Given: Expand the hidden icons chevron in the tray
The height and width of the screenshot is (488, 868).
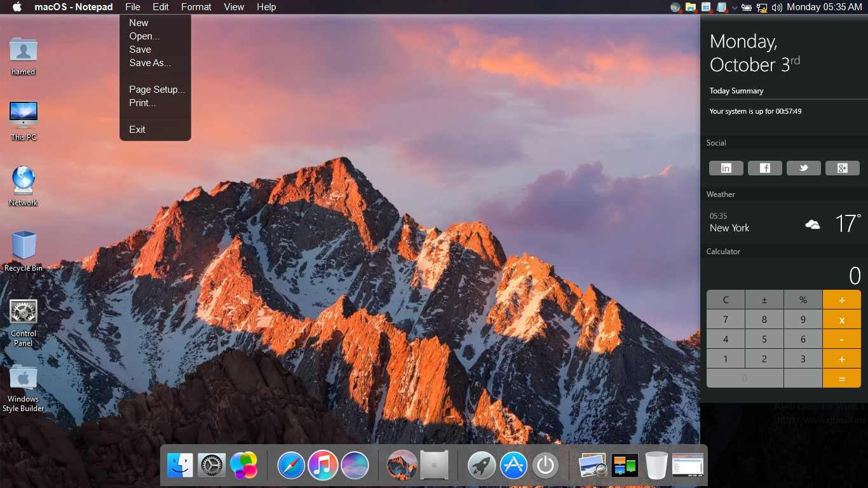Looking at the screenshot, I should (735, 8).
